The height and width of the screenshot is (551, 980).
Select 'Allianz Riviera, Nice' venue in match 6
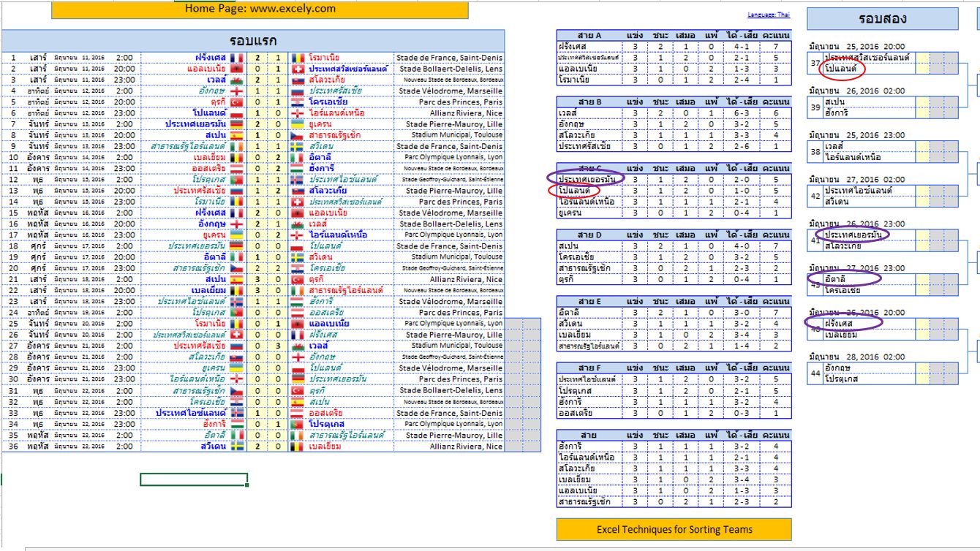466,113
